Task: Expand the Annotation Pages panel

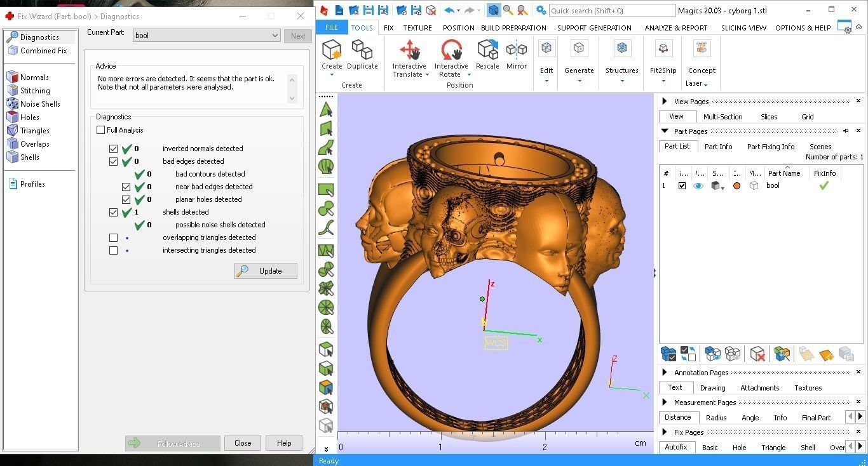Action: [665, 373]
